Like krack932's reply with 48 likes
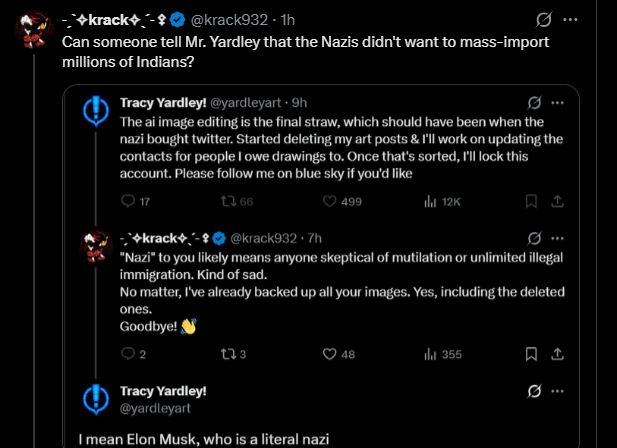Image resolution: width=617 pixels, height=448 pixels. (328, 354)
